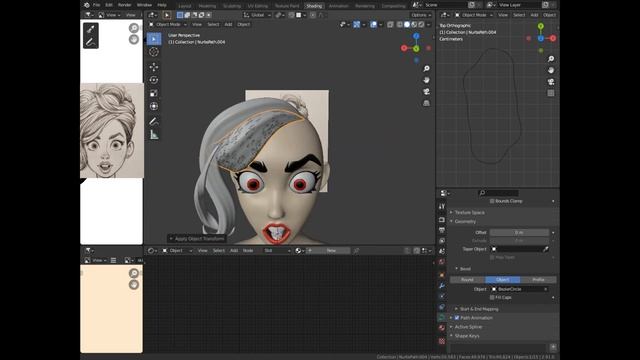Select the Round bevel mode button
This screenshot has width=640, height=360.
(467, 280)
